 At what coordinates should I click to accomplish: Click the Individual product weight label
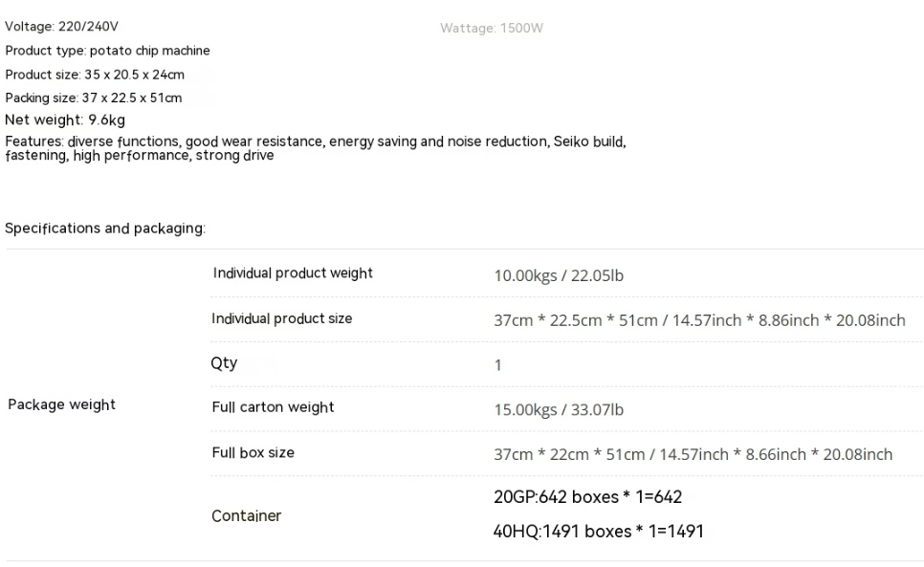[293, 273]
